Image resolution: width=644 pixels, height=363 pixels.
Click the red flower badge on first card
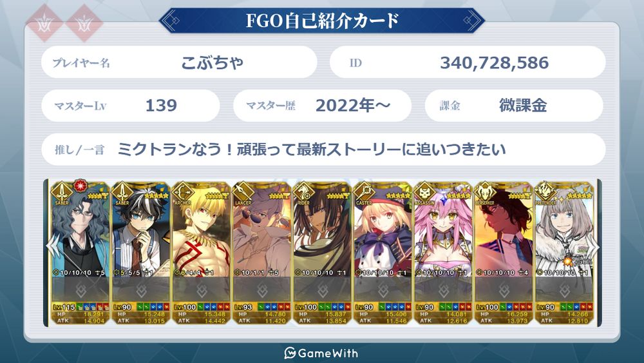click(80, 186)
